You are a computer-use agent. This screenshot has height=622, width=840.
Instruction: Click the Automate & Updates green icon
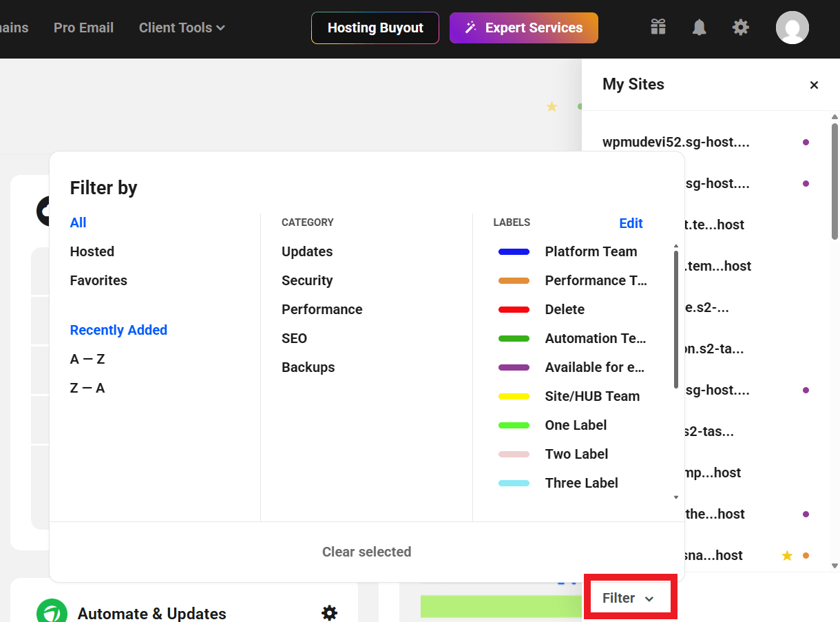coord(52,612)
